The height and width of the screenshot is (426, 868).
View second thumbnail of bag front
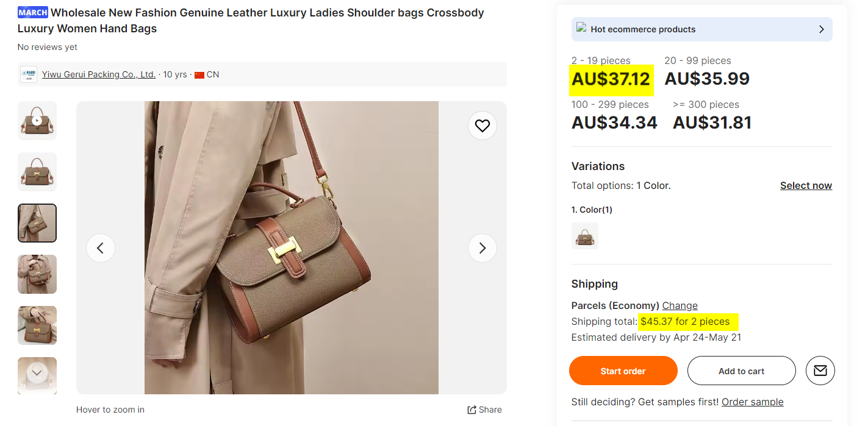[37, 172]
